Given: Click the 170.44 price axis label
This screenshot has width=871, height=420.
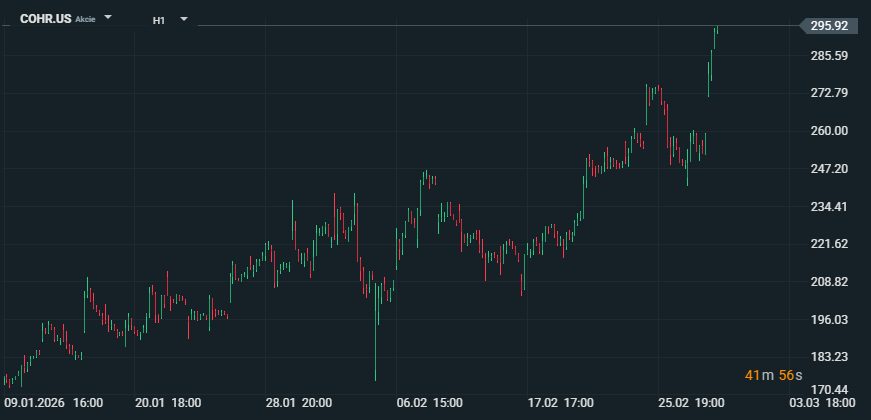Looking at the screenshot, I should point(830,390).
